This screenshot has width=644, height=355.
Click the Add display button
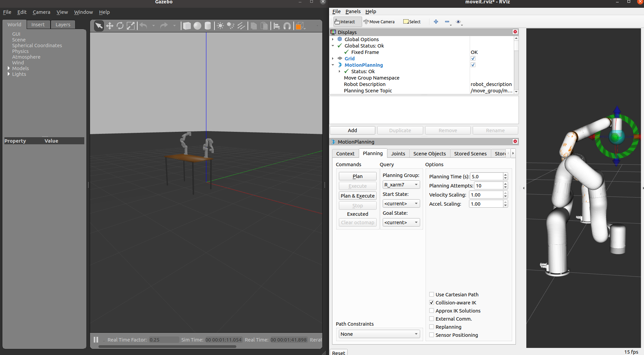[x=352, y=130]
